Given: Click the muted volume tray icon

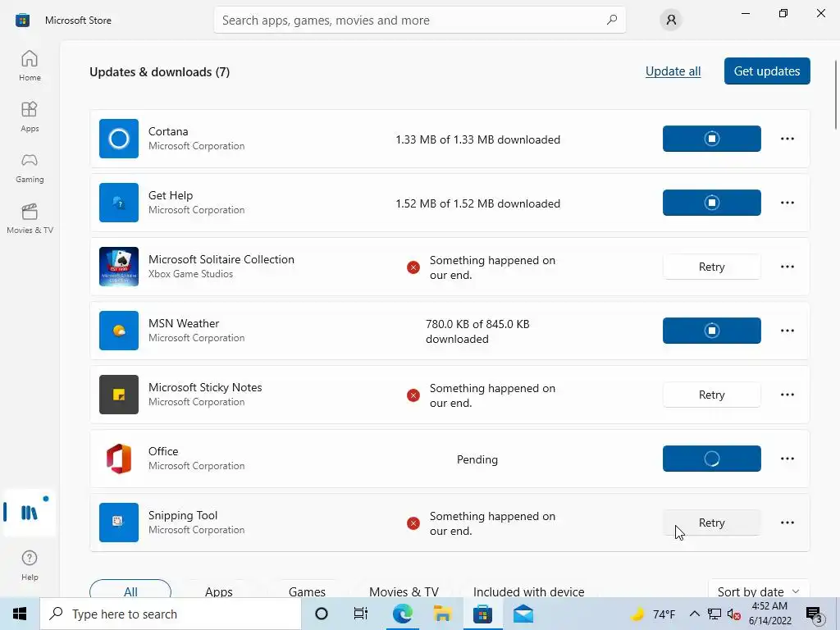Looking at the screenshot, I should (x=734, y=614).
